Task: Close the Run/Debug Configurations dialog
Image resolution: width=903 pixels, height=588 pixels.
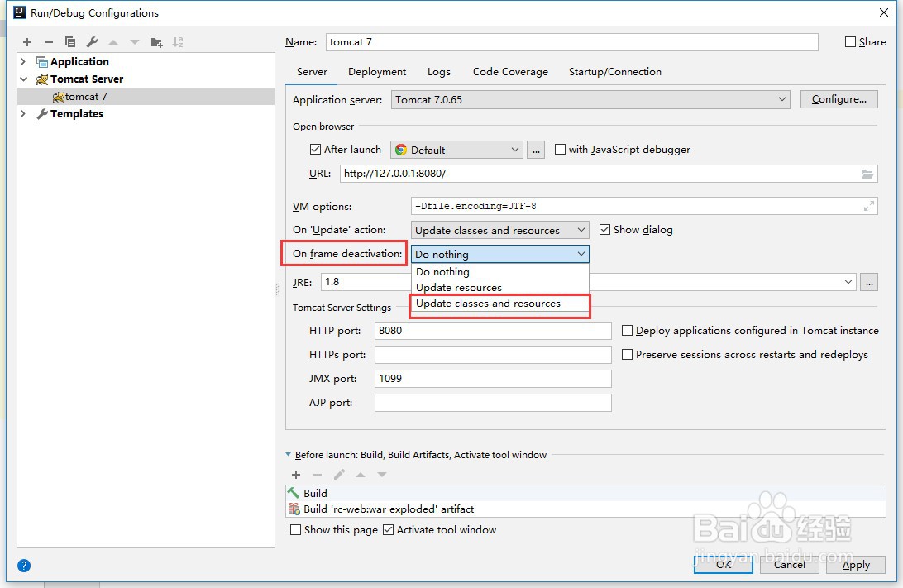Action: (884, 12)
